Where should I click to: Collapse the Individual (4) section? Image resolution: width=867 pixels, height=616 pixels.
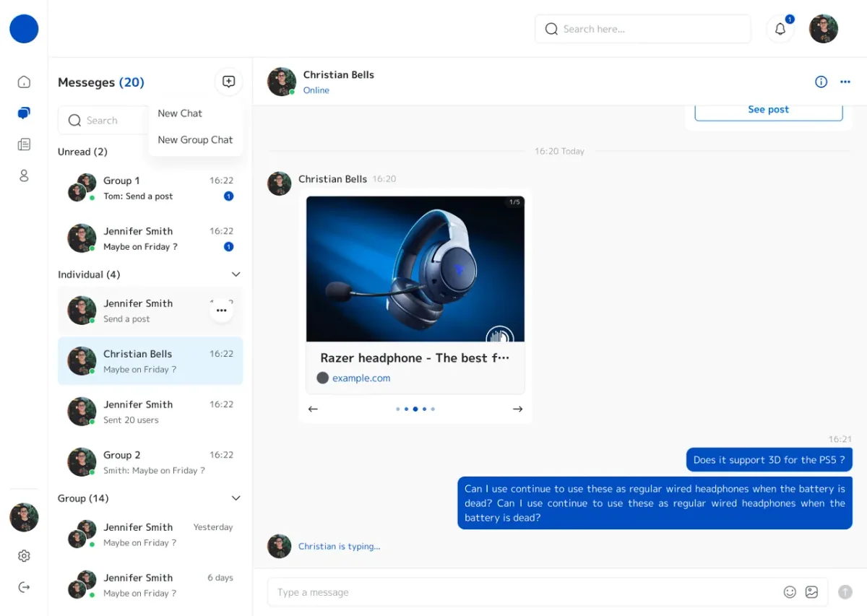tap(236, 274)
